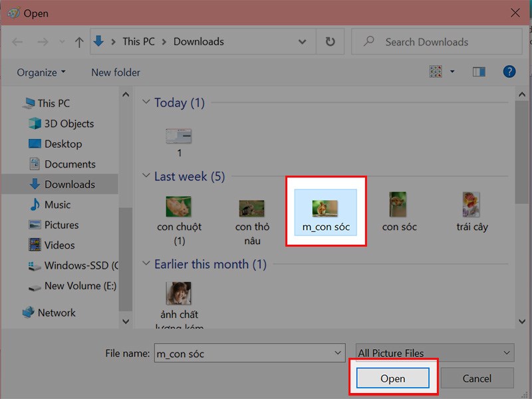This screenshot has height=399, width=532.
Task: Open the Music folder in sidebar
Action: pos(57,205)
